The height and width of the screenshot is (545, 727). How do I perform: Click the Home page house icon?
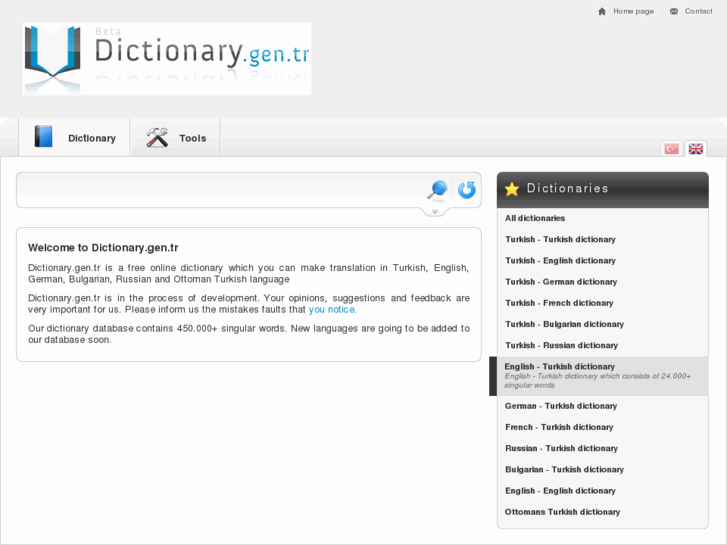tap(602, 11)
